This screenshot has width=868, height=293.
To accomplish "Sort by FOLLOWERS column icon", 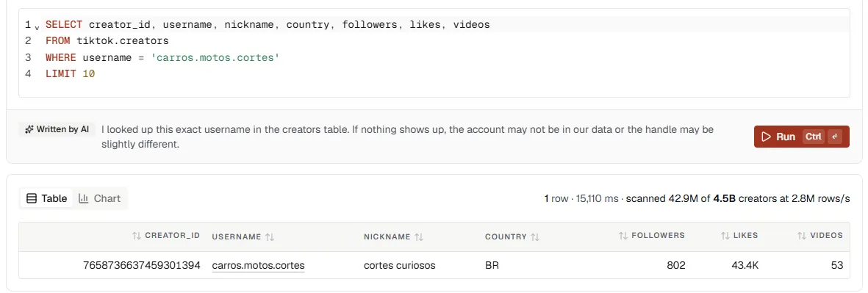I will [x=623, y=236].
